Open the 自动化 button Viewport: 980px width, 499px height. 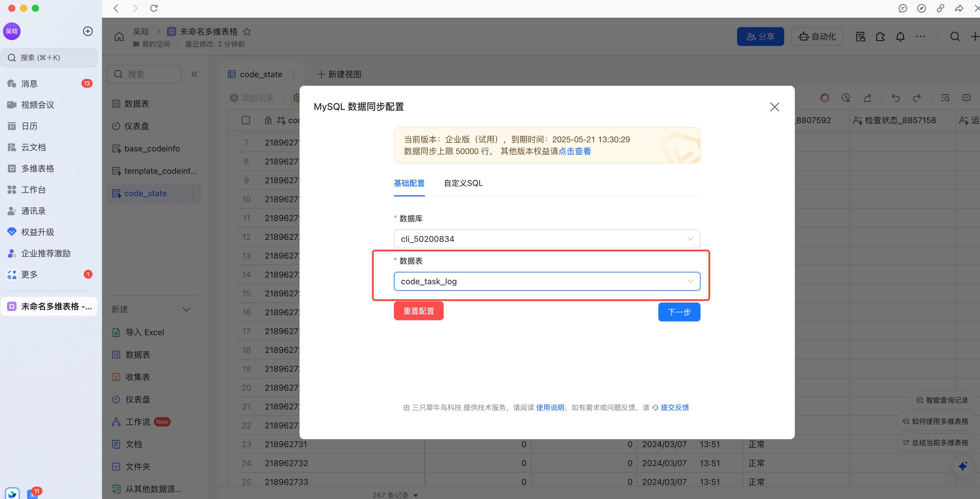[x=817, y=37]
